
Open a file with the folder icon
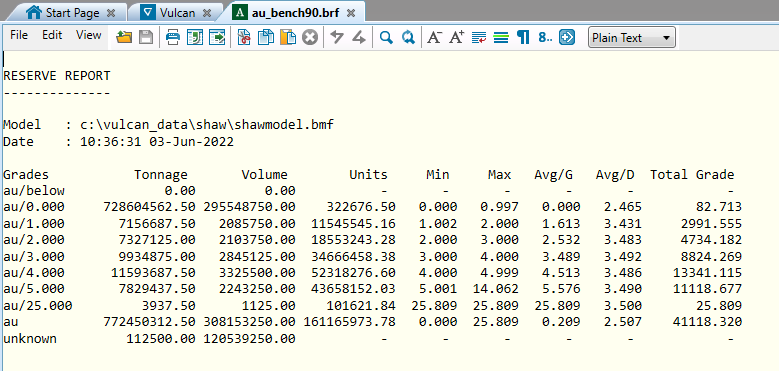pos(124,37)
